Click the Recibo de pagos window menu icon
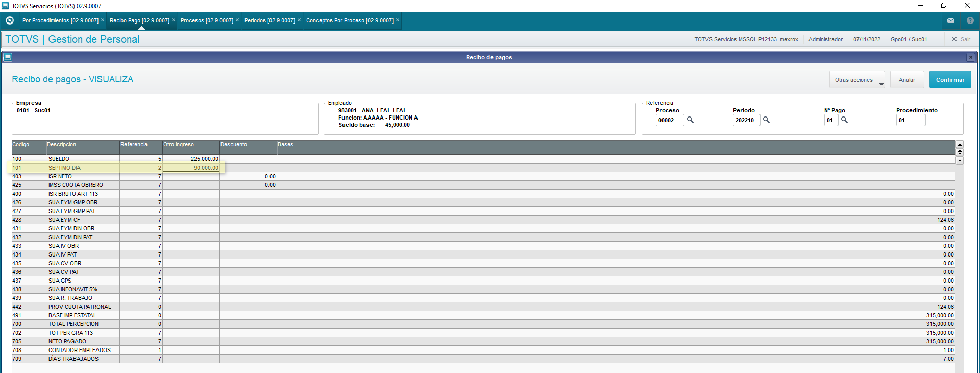 (8, 57)
